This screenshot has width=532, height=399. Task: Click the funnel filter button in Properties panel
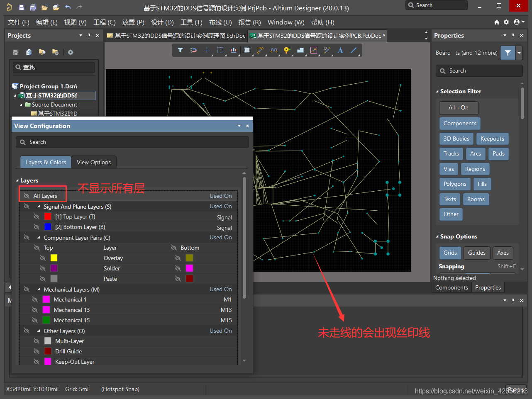(508, 53)
